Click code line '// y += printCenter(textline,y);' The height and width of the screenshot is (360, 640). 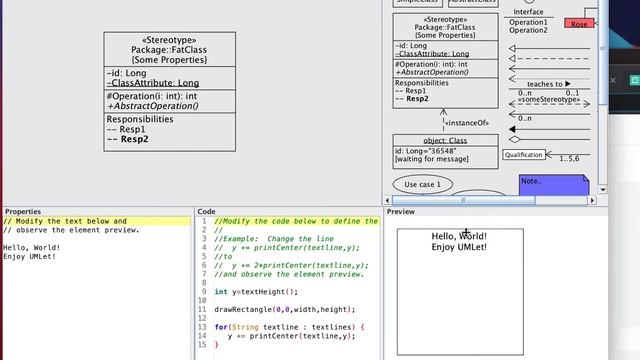click(x=287, y=248)
